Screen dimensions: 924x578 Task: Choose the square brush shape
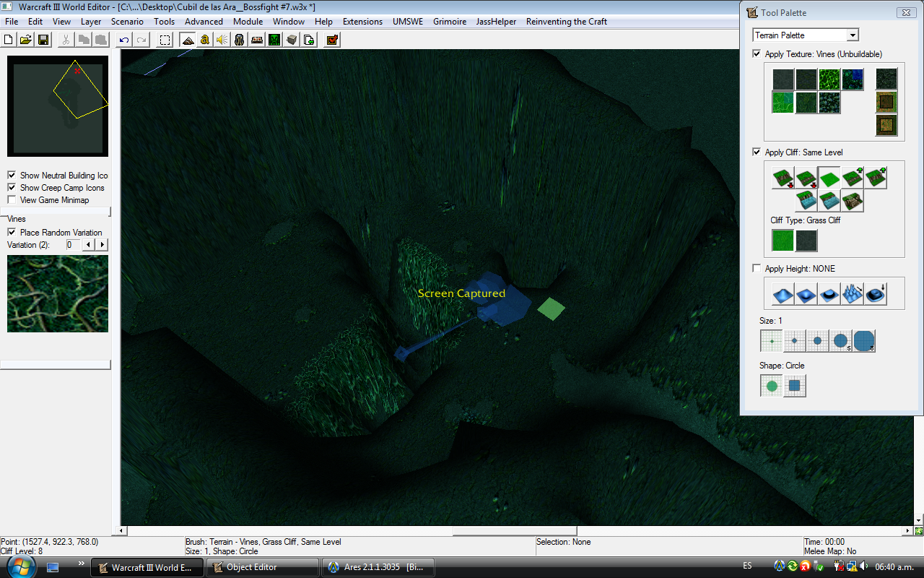795,386
